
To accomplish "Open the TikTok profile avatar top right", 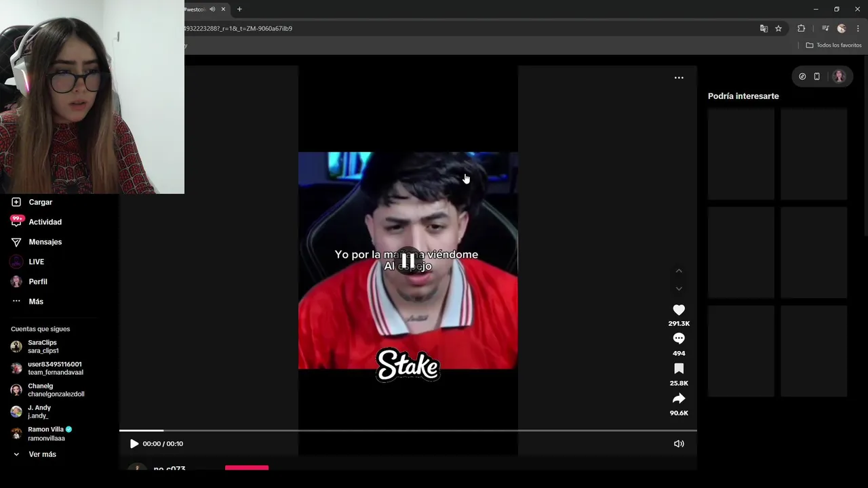I will (840, 77).
